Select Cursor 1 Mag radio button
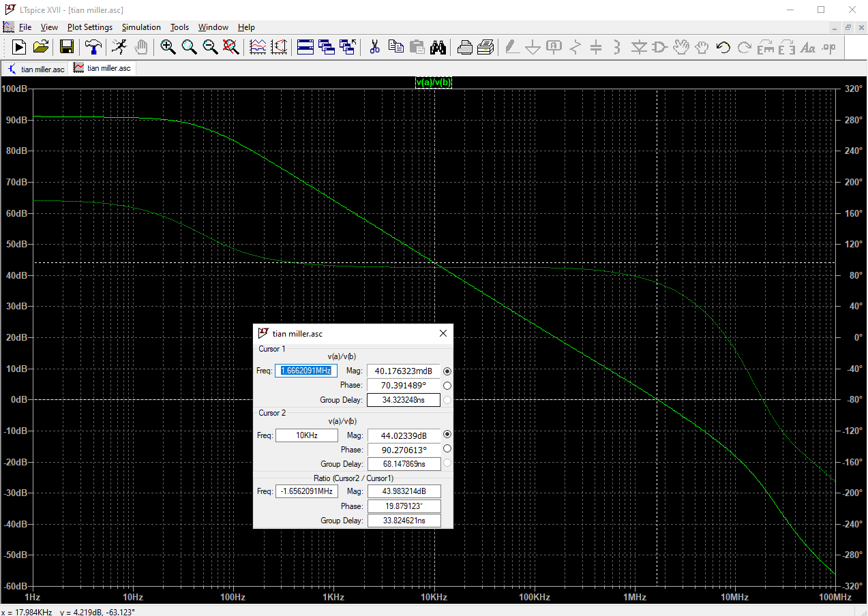The height and width of the screenshot is (616, 868). tap(447, 371)
